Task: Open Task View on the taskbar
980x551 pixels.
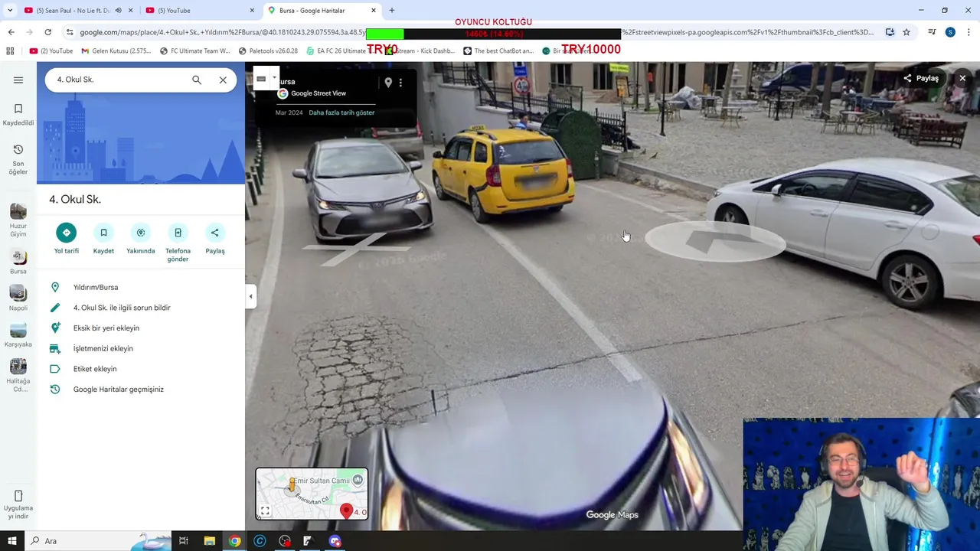Action: tap(184, 541)
